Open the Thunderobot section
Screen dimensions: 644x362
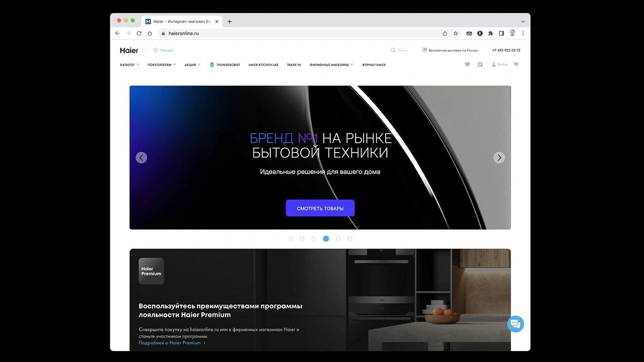pyautogui.click(x=225, y=65)
